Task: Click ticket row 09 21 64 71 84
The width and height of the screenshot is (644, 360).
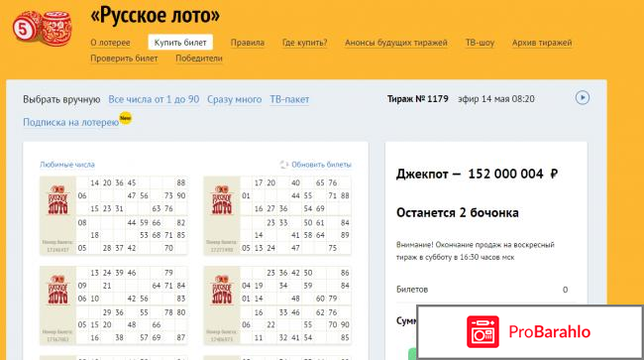Action: (132, 286)
